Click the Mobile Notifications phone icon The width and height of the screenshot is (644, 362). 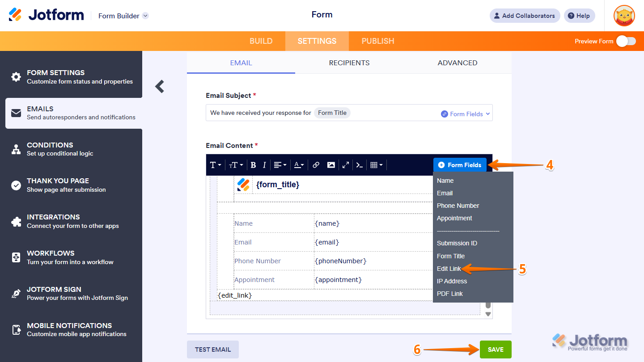[16, 330]
